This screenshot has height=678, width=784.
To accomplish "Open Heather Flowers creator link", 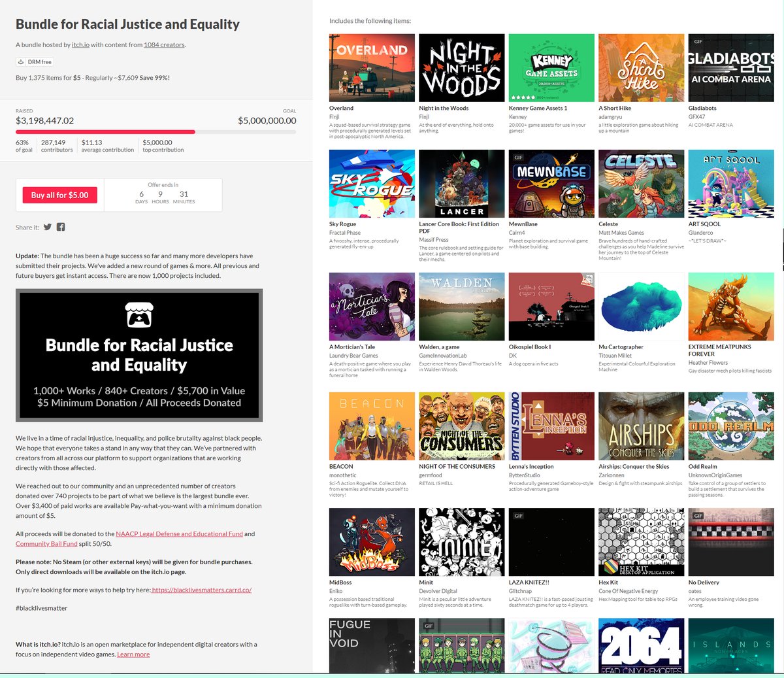I will click(x=708, y=363).
